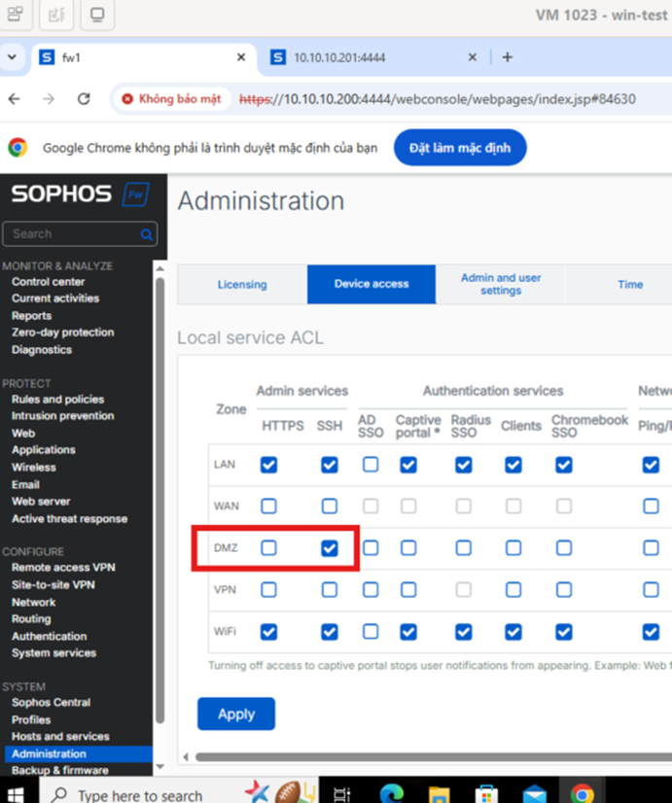The width and height of the screenshot is (672, 803).
Task: Close the fw1 browser tab
Action: pyautogui.click(x=241, y=57)
